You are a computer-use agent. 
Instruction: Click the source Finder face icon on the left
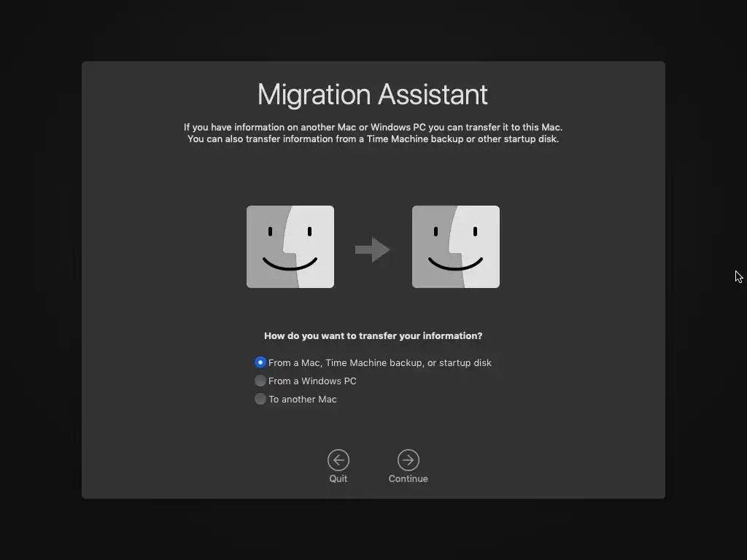290,246
